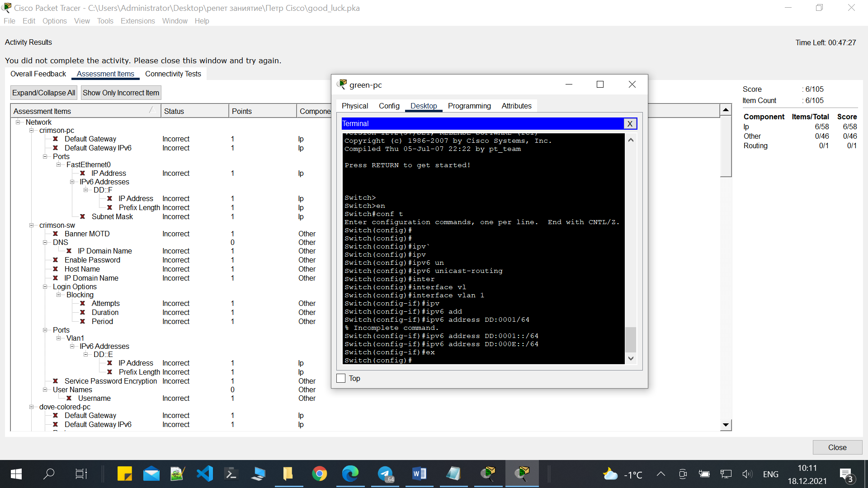Show hidden system tray icons
Image resolution: width=868 pixels, height=488 pixels.
coord(661,474)
